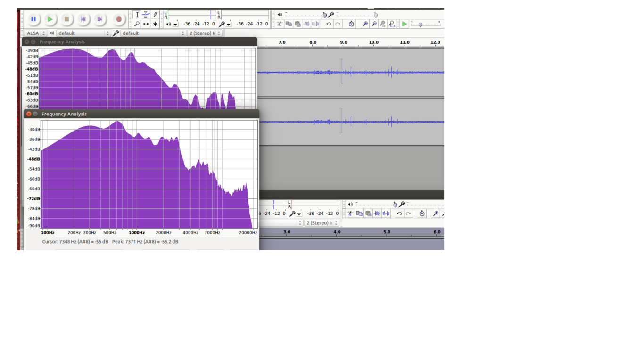The image size is (644, 362).
Task: Click the Copy icon in top edit toolbar
Action: 289,24
